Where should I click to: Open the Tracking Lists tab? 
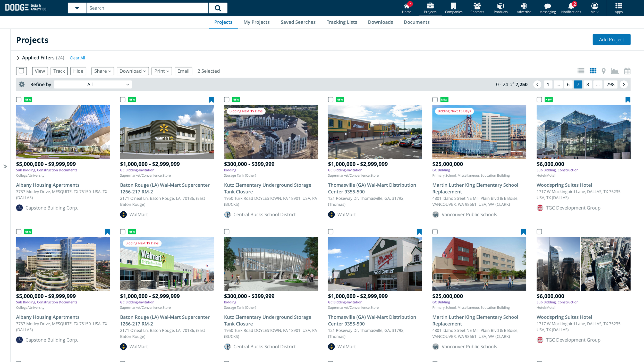[342, 22]
